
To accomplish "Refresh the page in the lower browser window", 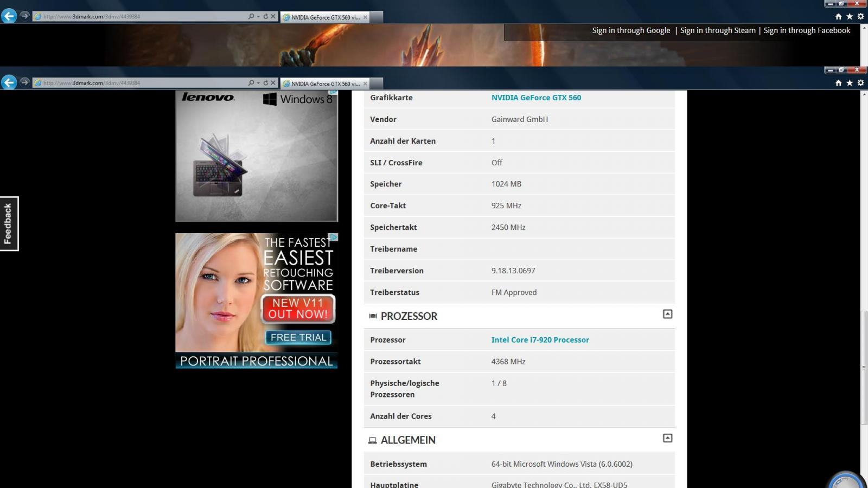I will [266, 83].
